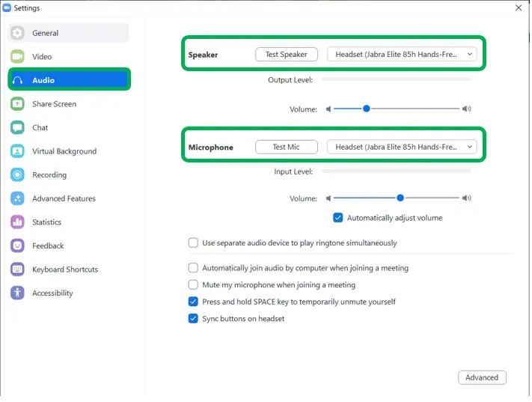Click the speaker volume slider handle
532x402 pixels.
coord(367,109)
